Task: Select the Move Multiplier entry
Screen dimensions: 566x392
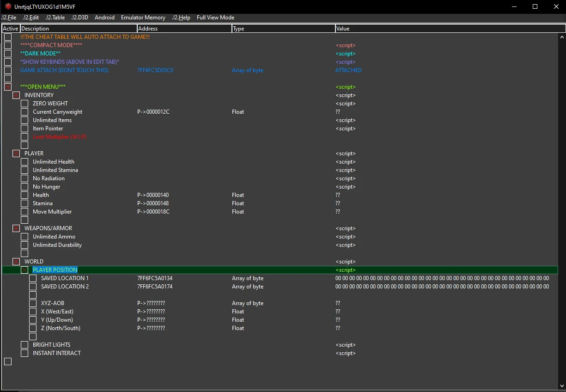Action: pos(52,212)
